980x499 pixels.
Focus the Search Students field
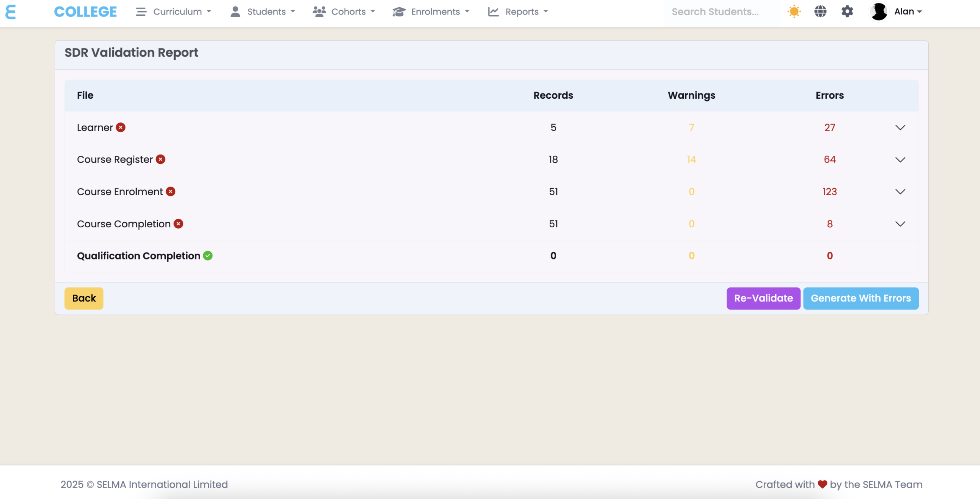pos(722,12)
